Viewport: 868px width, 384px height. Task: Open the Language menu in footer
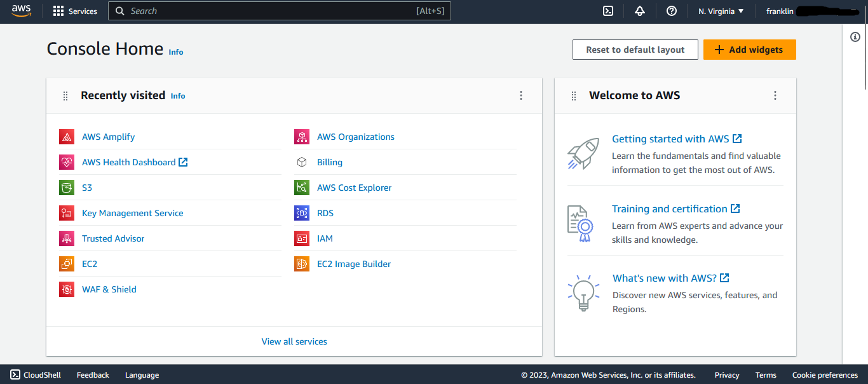(142, 375)
